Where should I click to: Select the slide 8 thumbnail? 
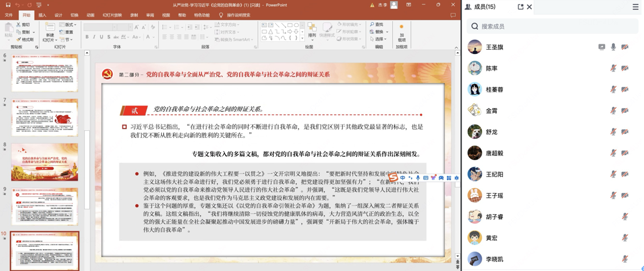tap(45, 162)
